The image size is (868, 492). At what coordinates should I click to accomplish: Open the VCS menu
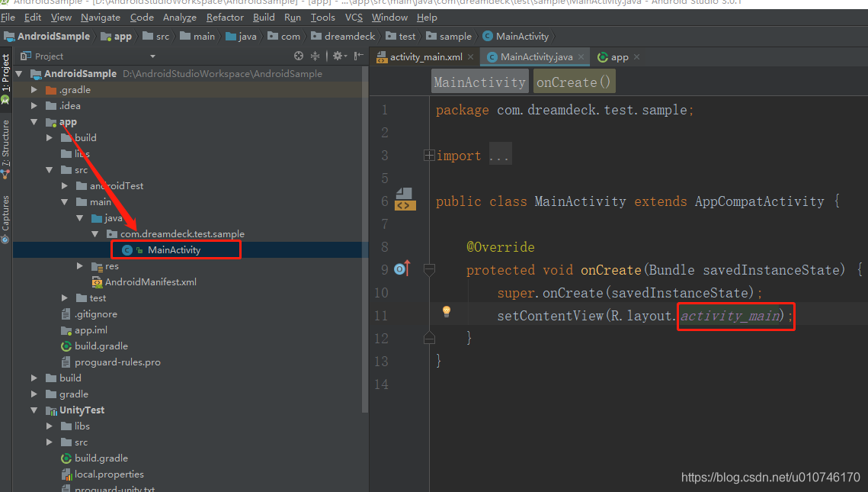pos(354,18)
